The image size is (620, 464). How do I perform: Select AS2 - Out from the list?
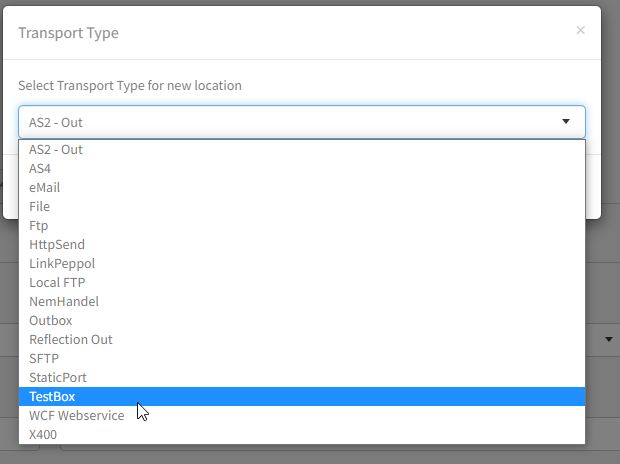56,150
